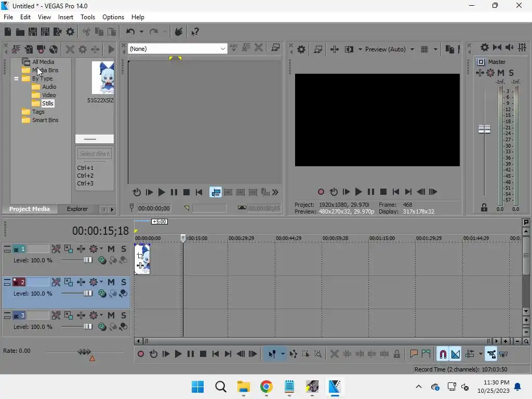Adjust the playback Rate scrub slider
The width and height of the screenshot is (532, 399).
(x=85, y=352)
